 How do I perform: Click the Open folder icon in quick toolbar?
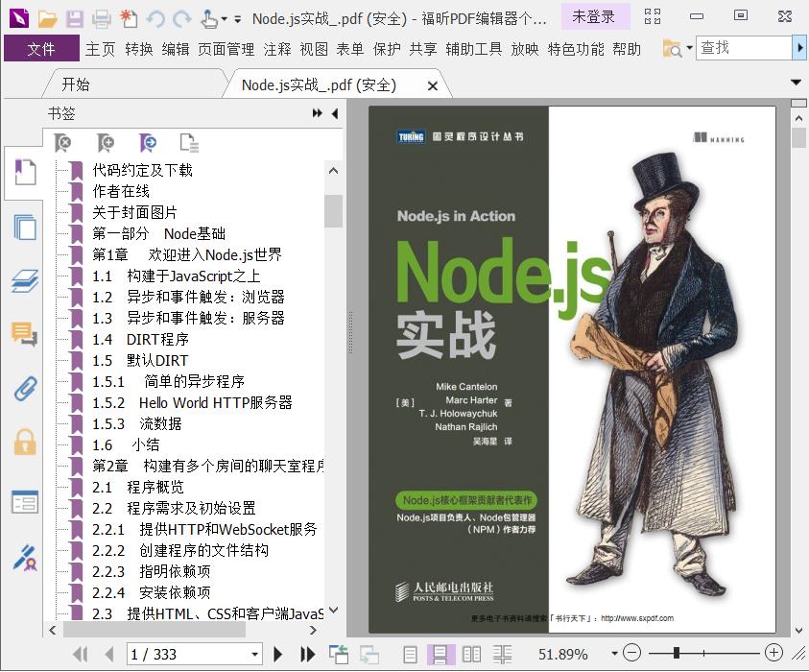pyautogui.click(x=47, y=18)
